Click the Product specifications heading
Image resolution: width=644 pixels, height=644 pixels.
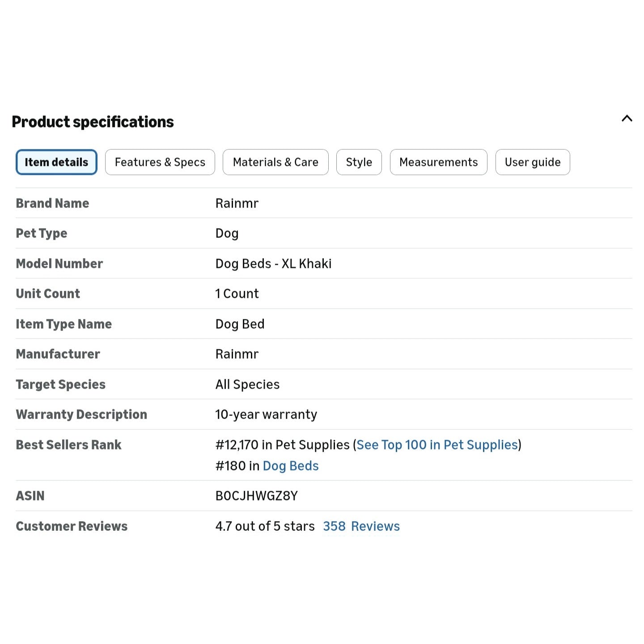point(93,122)
